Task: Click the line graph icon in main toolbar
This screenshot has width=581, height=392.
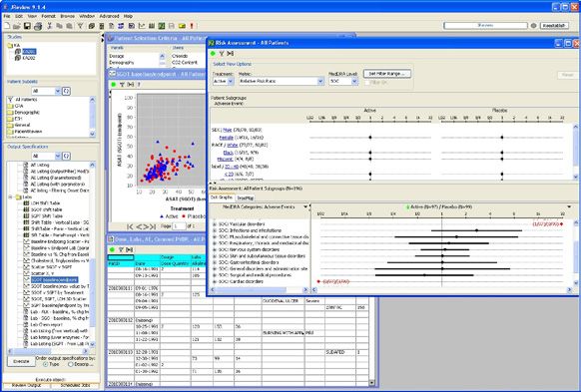Action: (142, 26)
